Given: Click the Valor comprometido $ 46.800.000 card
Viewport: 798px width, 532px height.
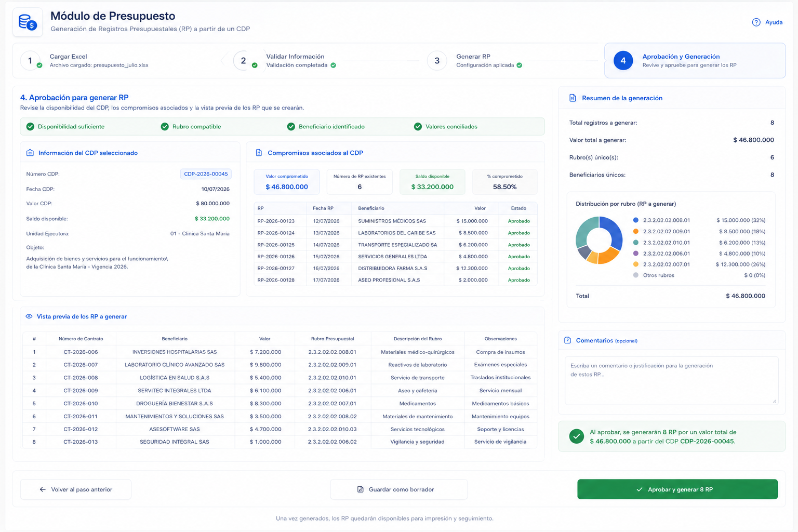Looking at the screenshot, I should pyautogui.click(x=287, y=182).
